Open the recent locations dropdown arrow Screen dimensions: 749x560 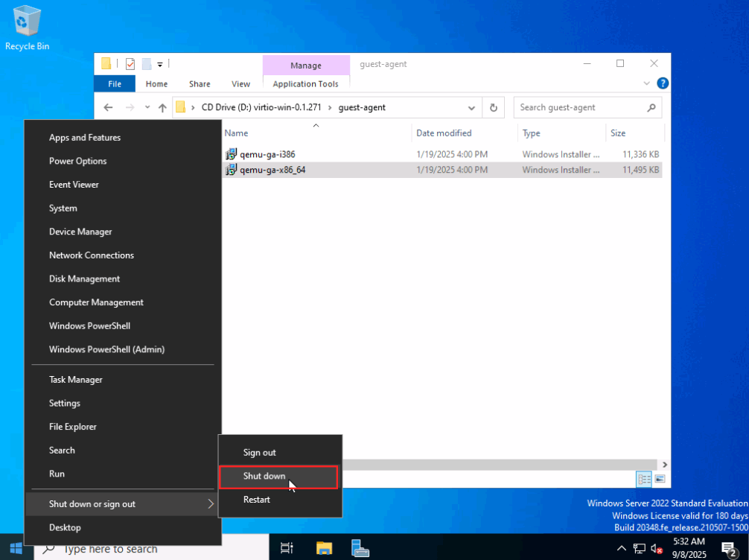pyautogui.click(x=145, y=107)
